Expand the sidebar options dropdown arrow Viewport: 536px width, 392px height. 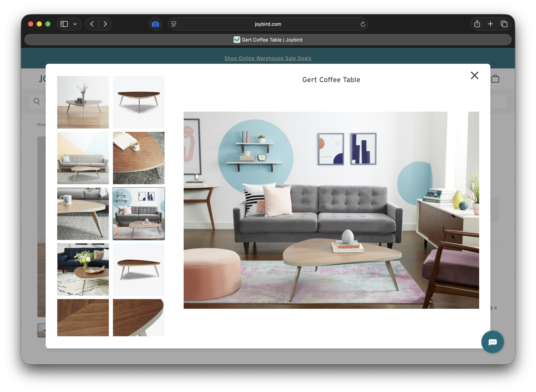tap(75, 24)
